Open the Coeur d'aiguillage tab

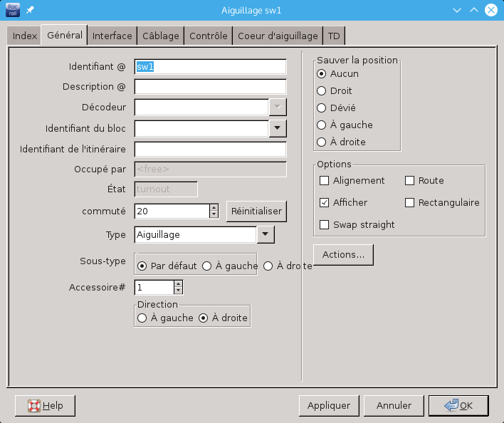point(278,36)
